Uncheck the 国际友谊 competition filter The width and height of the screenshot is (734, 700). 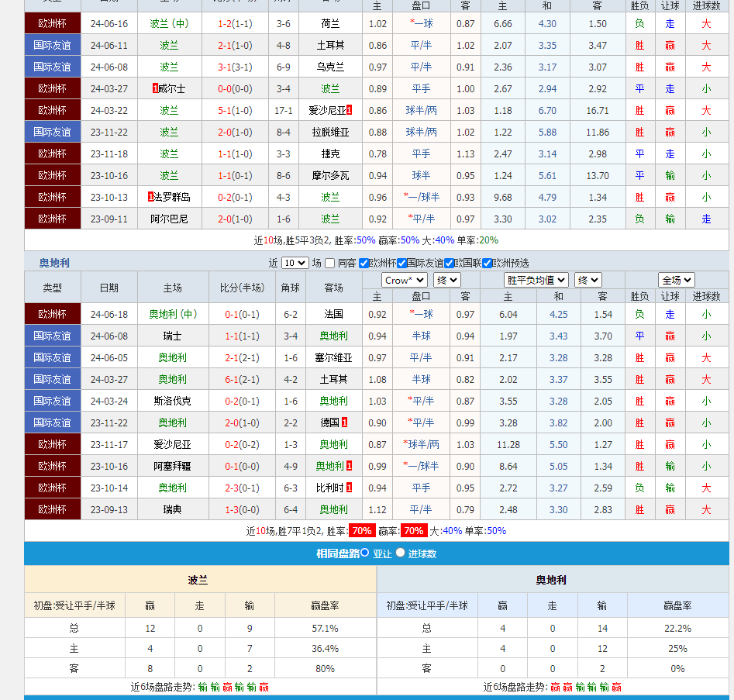pyautogui.click(x=401, y=264)
